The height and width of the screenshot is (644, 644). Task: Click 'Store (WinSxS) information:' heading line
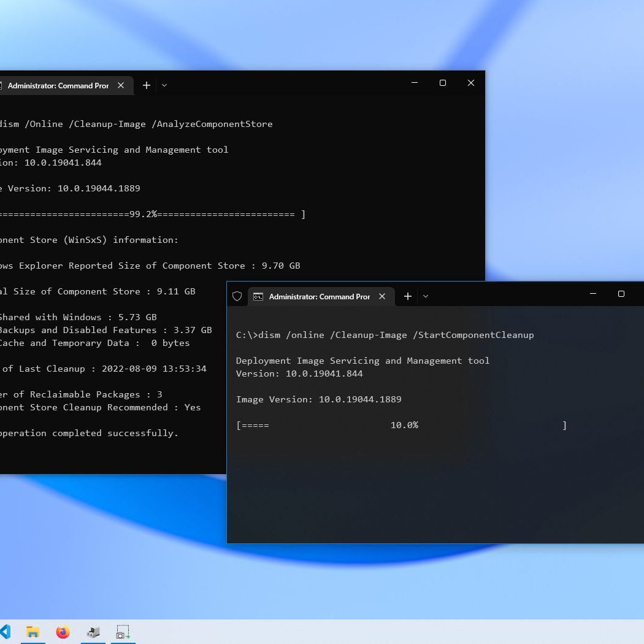104,240
